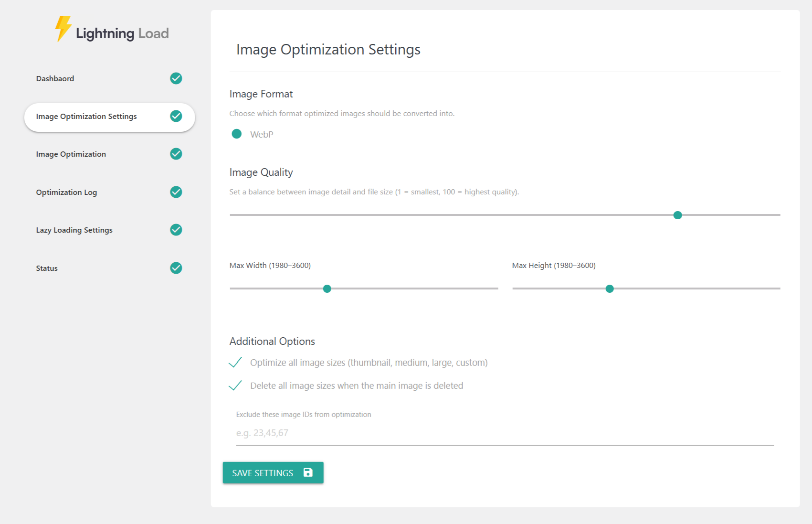812x524 pixels.
Task: Click the Image Quality slider handle
Action: [x=677, y=215]
